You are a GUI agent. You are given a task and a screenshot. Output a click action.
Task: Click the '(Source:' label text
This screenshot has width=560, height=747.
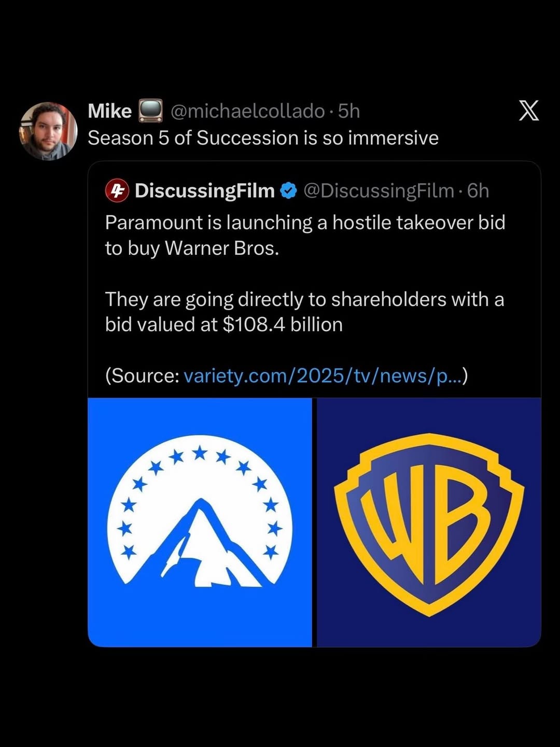(x=142, y=376)
